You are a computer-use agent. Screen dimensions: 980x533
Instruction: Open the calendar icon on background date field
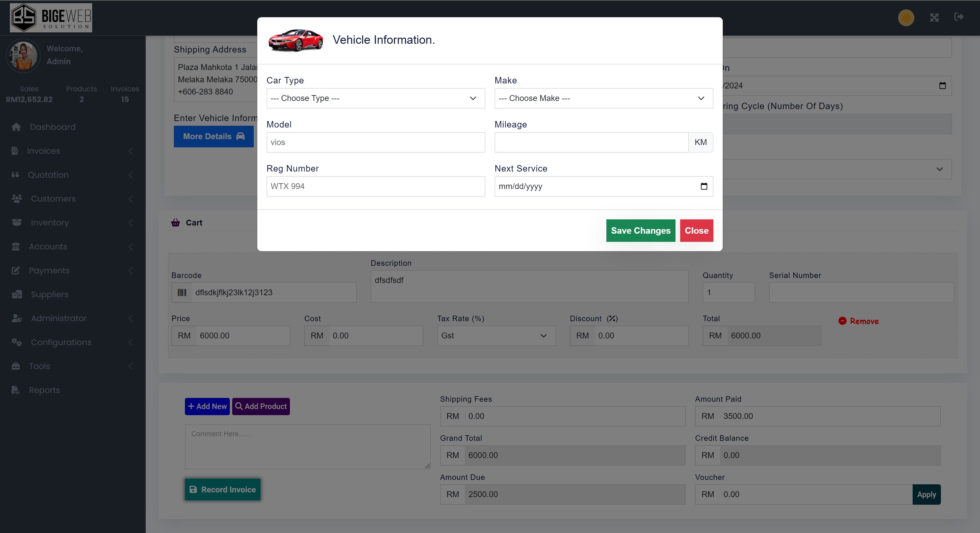tap(942, 85)
